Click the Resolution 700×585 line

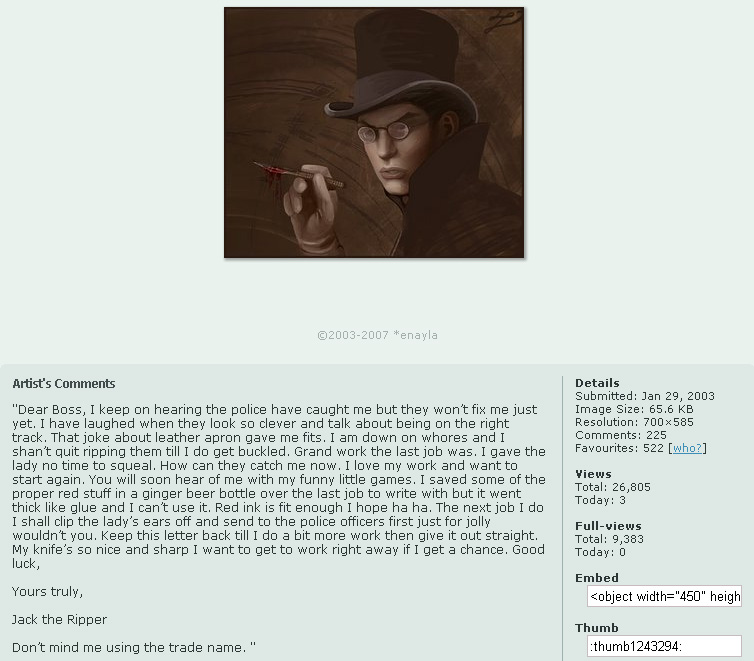tap(634, 422)
